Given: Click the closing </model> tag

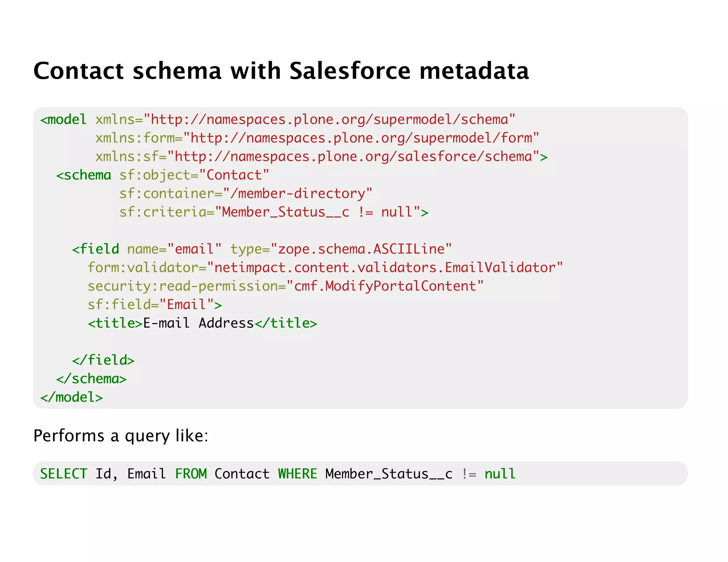Looking at the screenshot, I should coord(71,397).
